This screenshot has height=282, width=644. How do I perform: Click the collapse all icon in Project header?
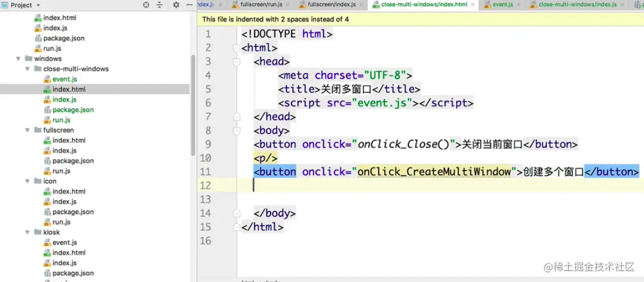click(x=159, y=5)
